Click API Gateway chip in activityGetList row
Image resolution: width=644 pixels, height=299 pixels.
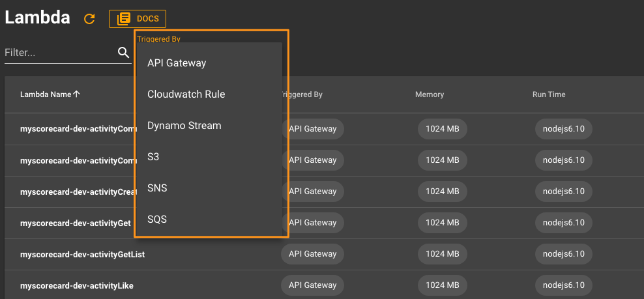pyautogui.click(x=313, y=254)
